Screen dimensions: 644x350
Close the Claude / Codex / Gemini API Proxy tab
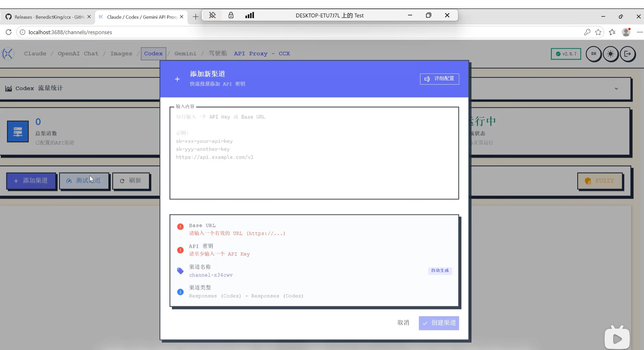(x=181, y=17)
